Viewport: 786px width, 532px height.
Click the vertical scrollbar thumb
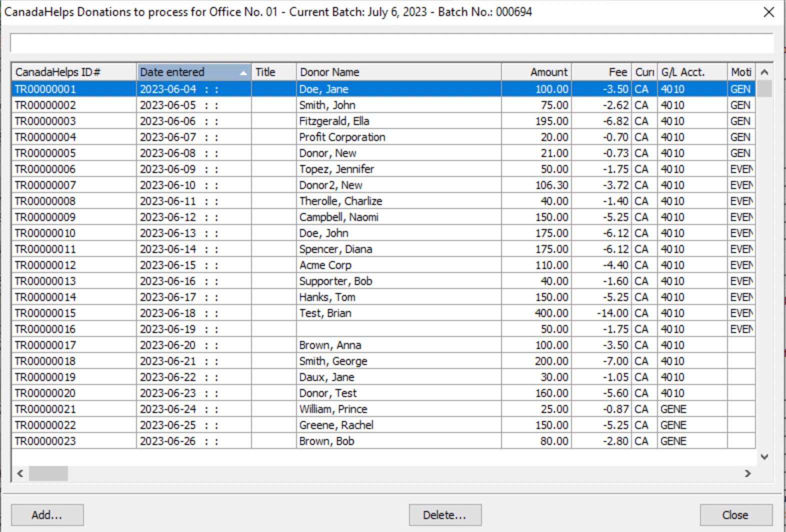[x=764, y=88]
